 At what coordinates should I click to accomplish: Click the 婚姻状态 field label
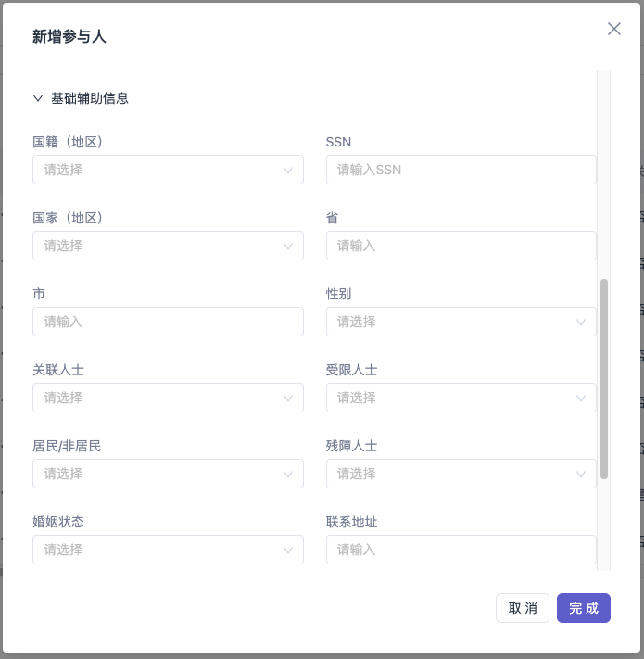[x=58, y=522]
